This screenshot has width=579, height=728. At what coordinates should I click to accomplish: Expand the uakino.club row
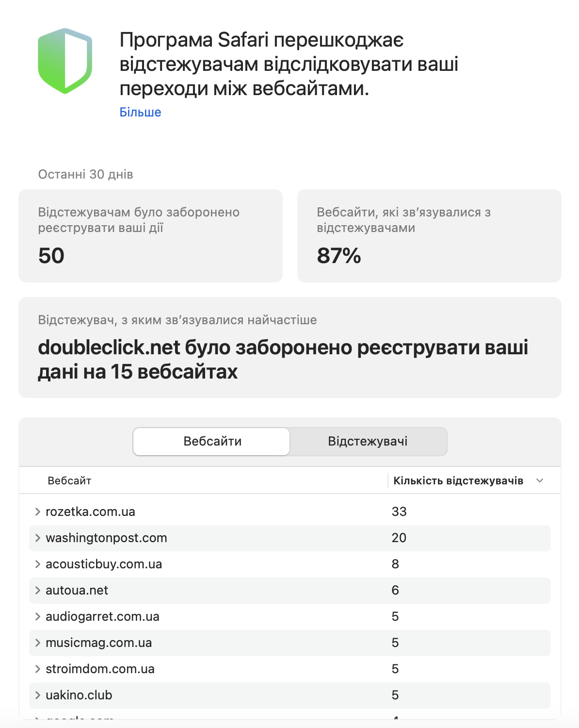click(38, 695)
